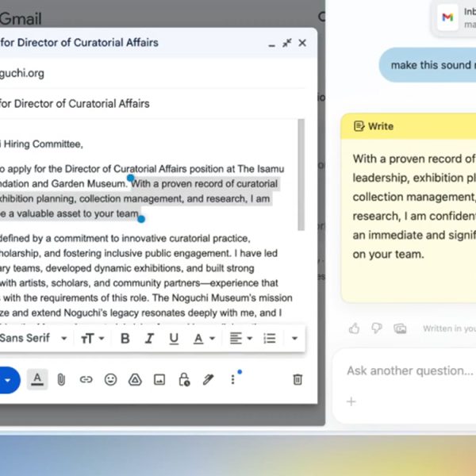Attach files with paperclip icon
The height and width of the screenshot is (476, 476).
61,380
